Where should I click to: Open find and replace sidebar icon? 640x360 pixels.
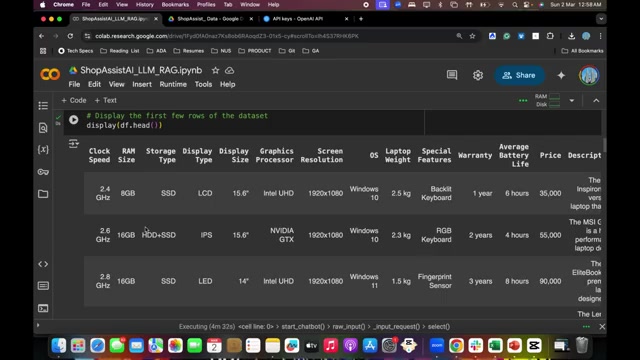[x=43, y=128]
